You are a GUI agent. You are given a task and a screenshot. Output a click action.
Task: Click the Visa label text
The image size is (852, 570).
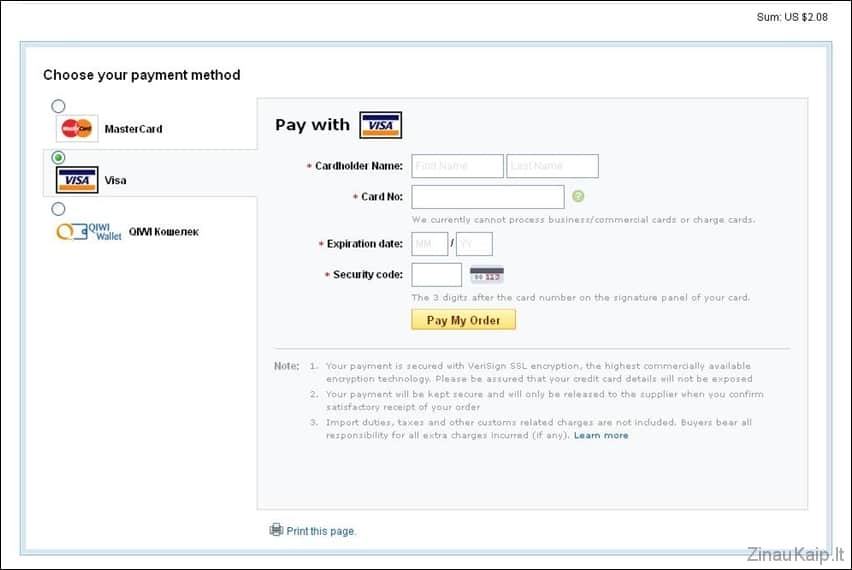(115, 180)
